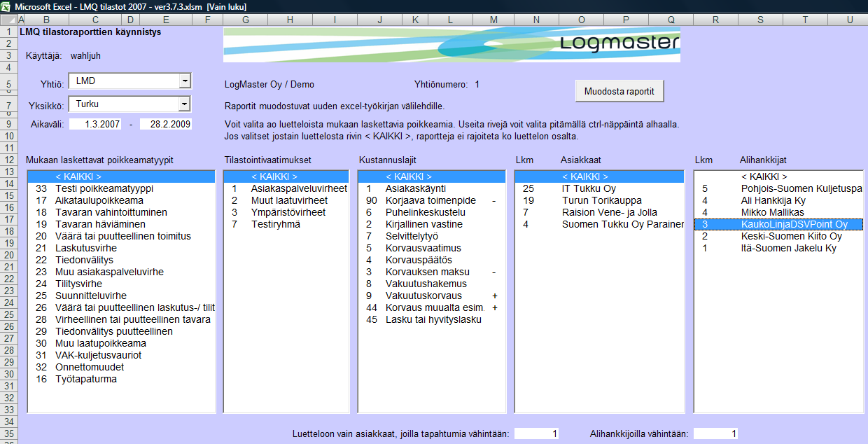Image resolution: width=868 pixels, height=444 pixels.
Task: Select Ympäristövirheet row
Action: pyautogui.click(x=286, y=213)
